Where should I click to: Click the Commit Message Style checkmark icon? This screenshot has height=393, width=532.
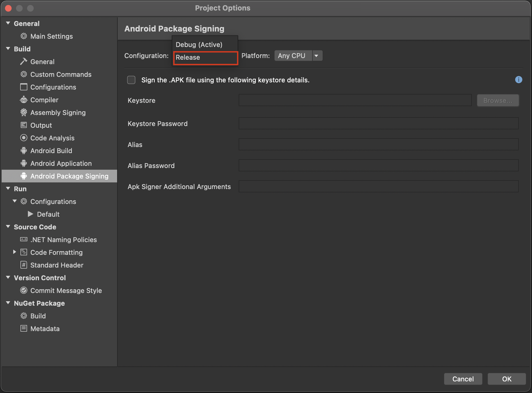(x=24, y=290)
